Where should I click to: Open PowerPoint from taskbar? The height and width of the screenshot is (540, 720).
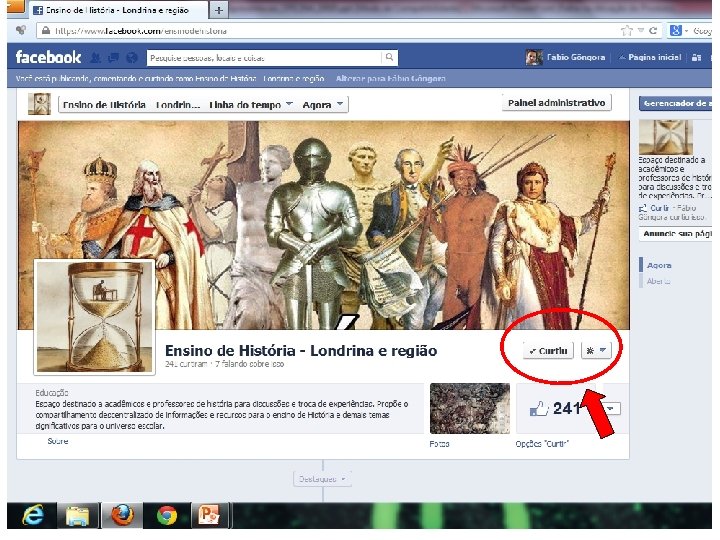point(208,515)
